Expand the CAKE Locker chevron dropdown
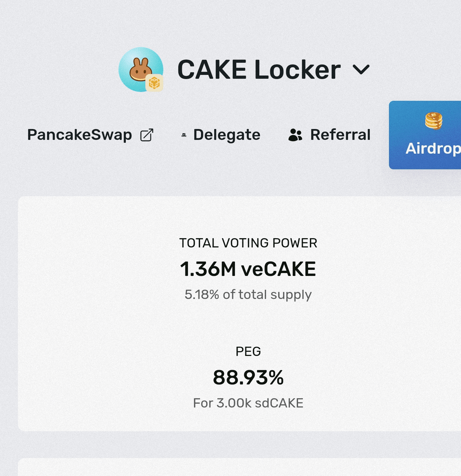Viewport: 461px width, 476px height. click(361, 69)
